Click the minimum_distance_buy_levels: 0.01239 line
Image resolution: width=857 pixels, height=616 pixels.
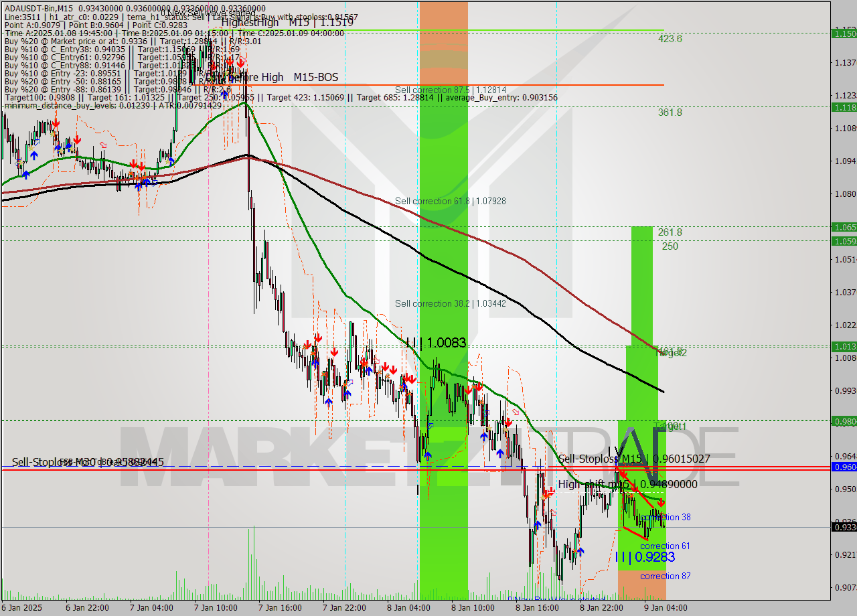(x=112, y=106)
